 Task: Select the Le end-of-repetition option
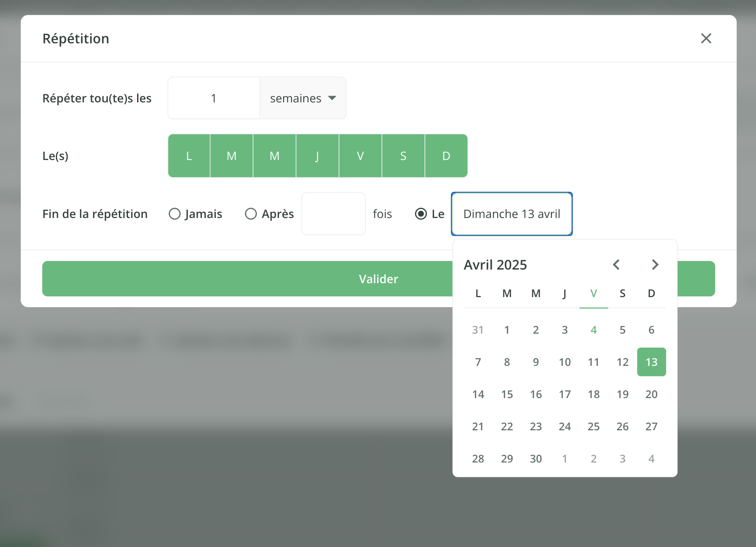(422, 214)
